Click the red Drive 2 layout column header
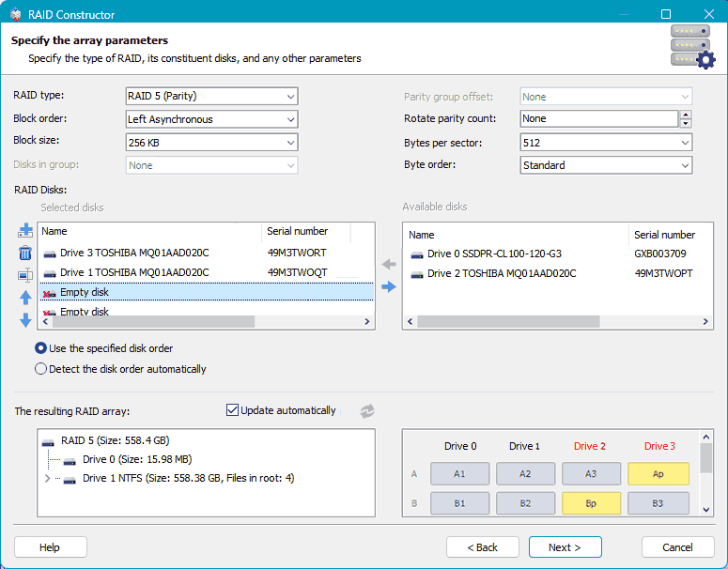The width and height of the screenshot is (728, 569). point(590,446)
